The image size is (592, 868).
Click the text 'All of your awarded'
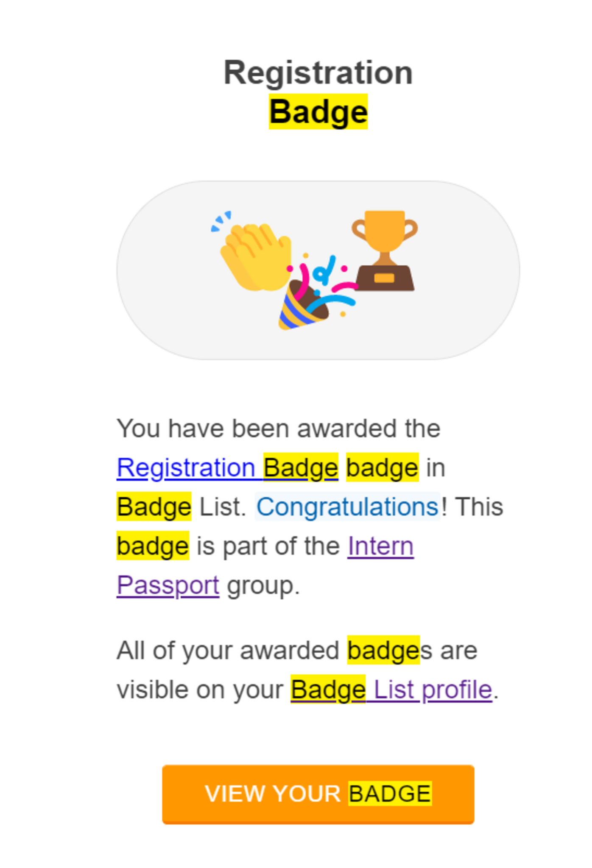coord(228,651)
